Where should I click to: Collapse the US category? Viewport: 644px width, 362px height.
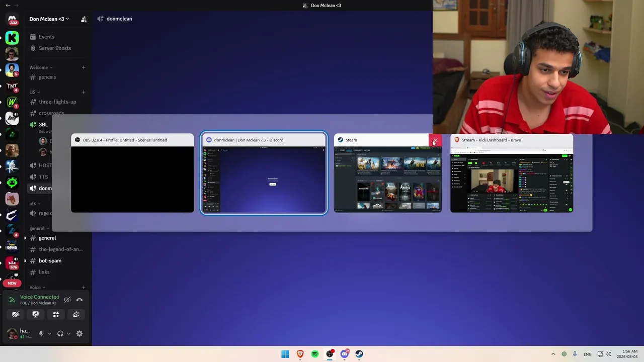35,92
